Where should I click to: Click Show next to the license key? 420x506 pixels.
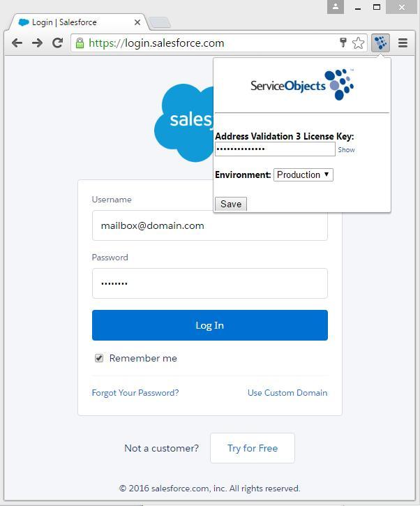346,150
